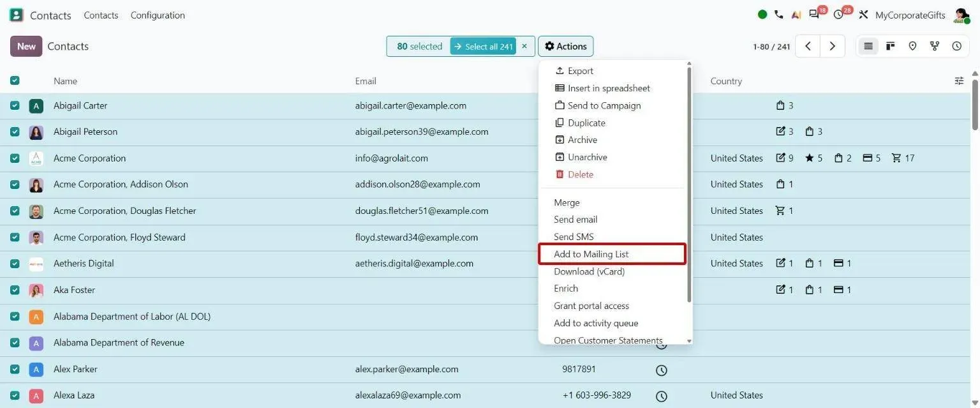Open the Contacts top menu item
980x408 pixels.
pos(101,15)
